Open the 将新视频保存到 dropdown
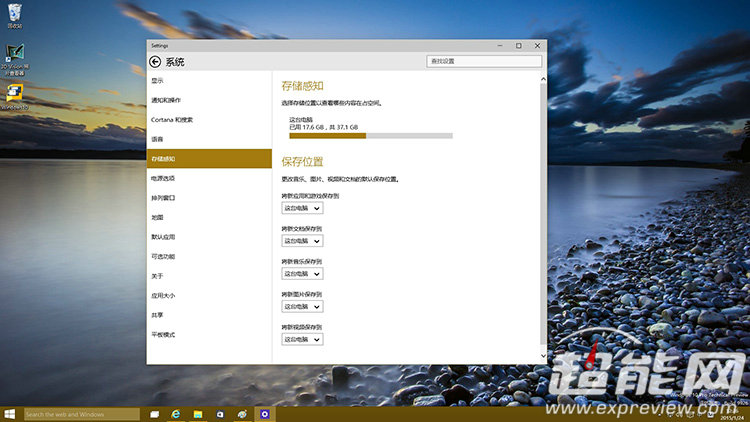 (x=302, y=339)
